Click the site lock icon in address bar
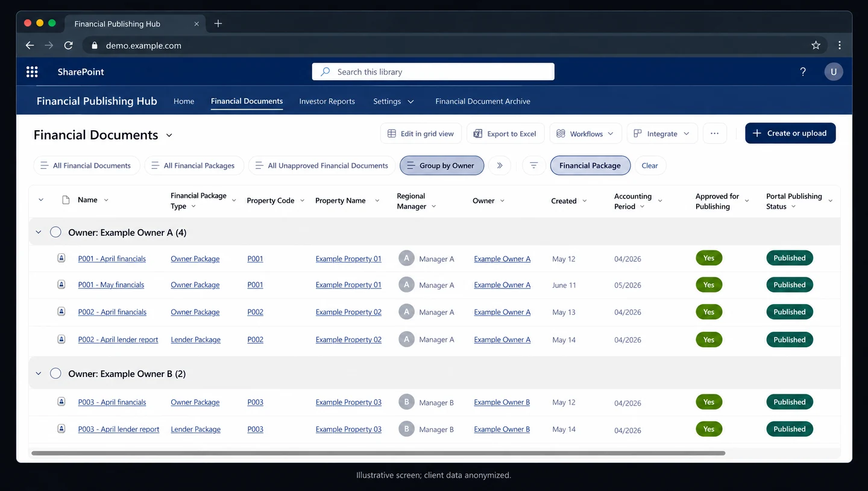 [94, 45]
